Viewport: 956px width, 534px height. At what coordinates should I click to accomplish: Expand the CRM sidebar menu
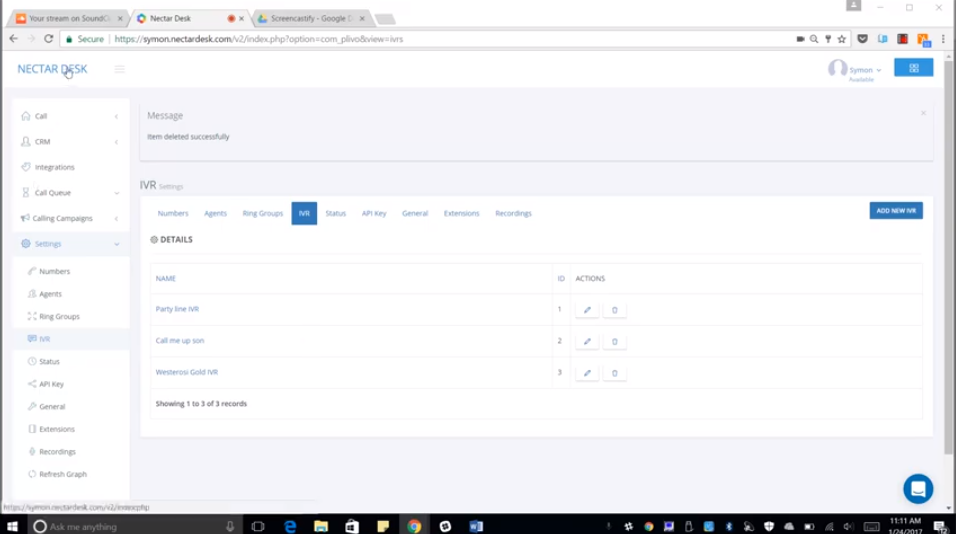tap(70, 141)
